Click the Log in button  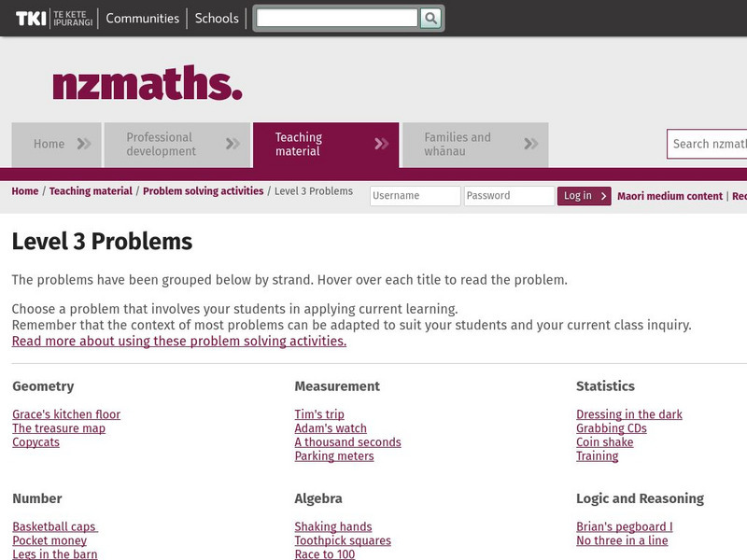(x=585, y=196)
